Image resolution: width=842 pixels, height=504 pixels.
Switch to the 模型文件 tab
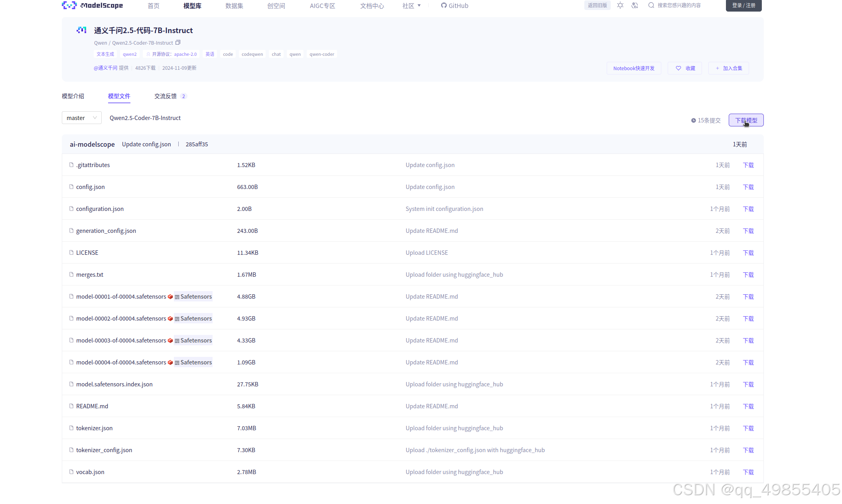119,96
